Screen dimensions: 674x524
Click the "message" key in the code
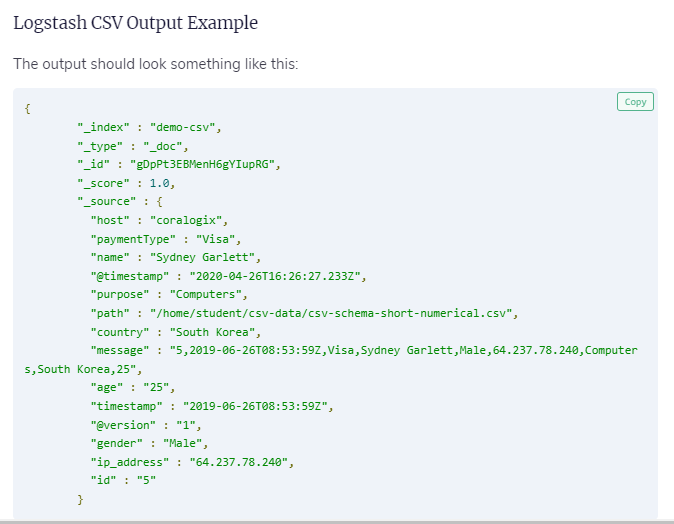pyautogui.click(x=120, y=350)
